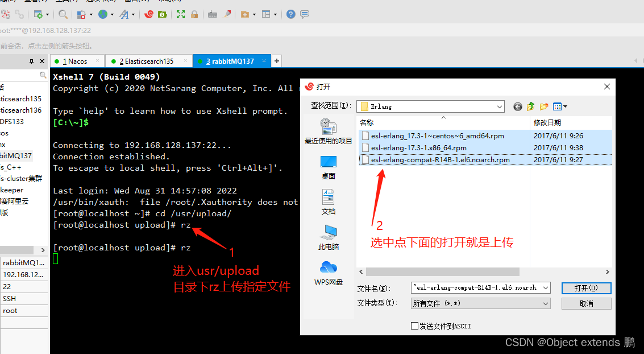Click the 取消 cancel button
644x354 pixels.
(x=586, y=303)
